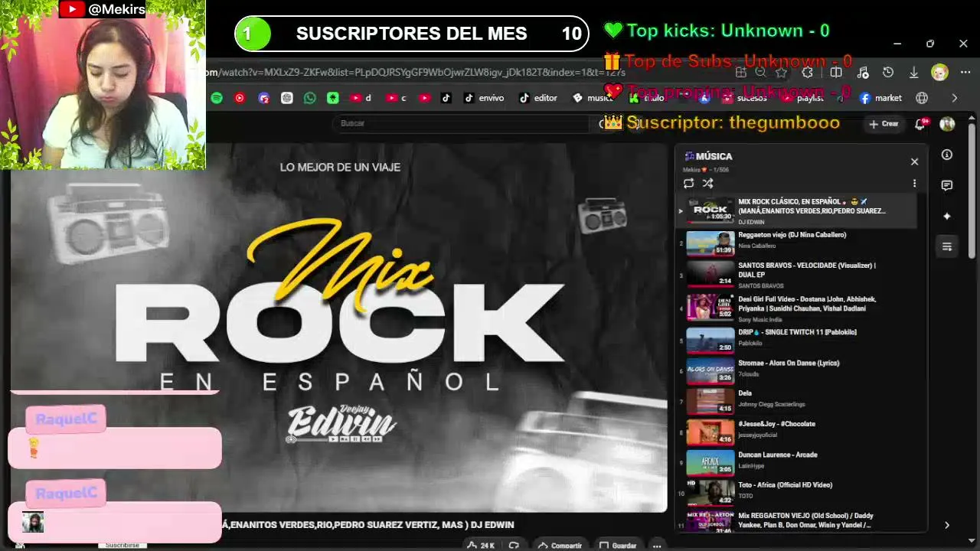
Task: Click the browser media control music icon
Action: click(863, 73)
